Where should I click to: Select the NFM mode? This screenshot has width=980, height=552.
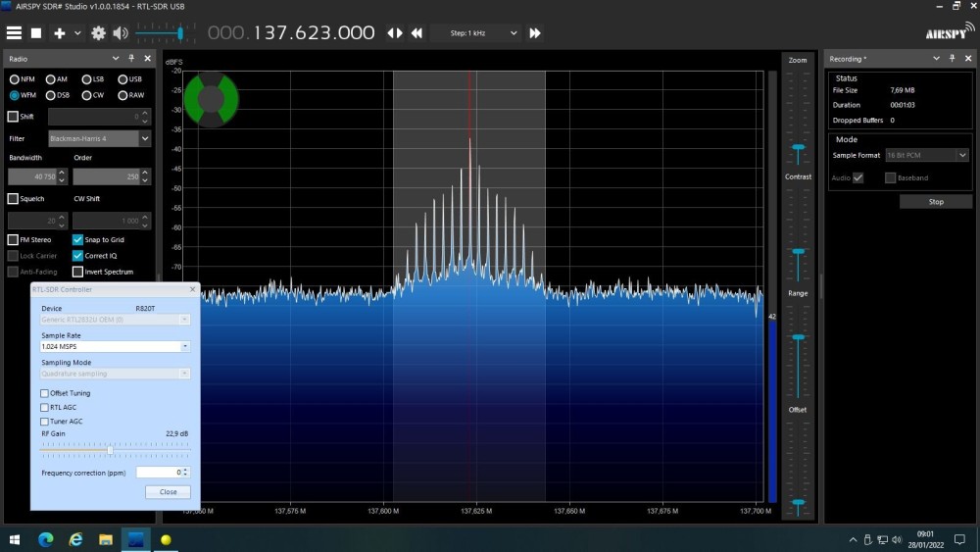click(x=14, y=79)
